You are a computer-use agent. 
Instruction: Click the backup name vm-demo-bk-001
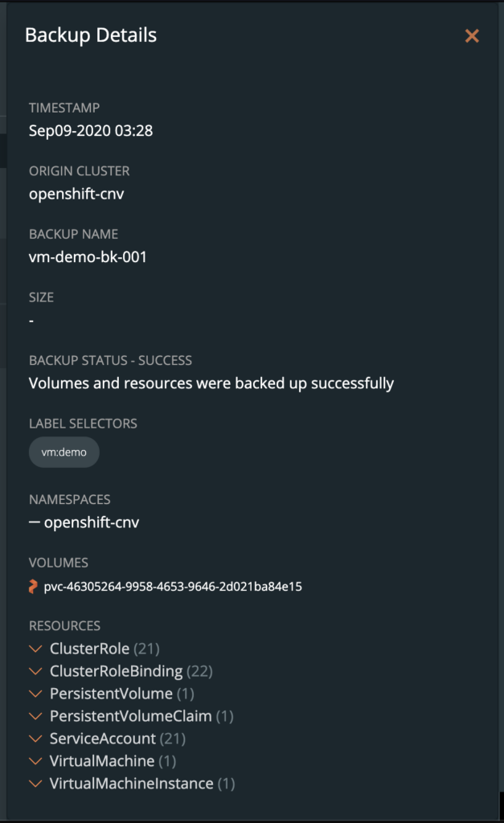[88, 257]
